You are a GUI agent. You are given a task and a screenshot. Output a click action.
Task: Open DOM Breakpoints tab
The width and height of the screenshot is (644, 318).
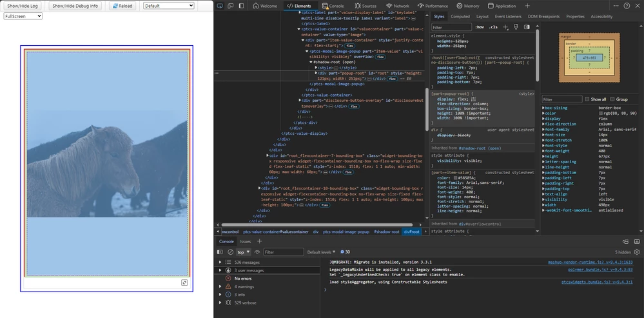(x=543, y=16)
